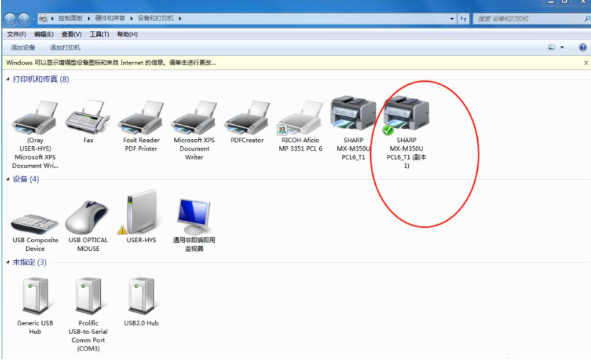Open the 工具(T) menu
Viewport: 591px width, 361px height.
click(99, 34)
